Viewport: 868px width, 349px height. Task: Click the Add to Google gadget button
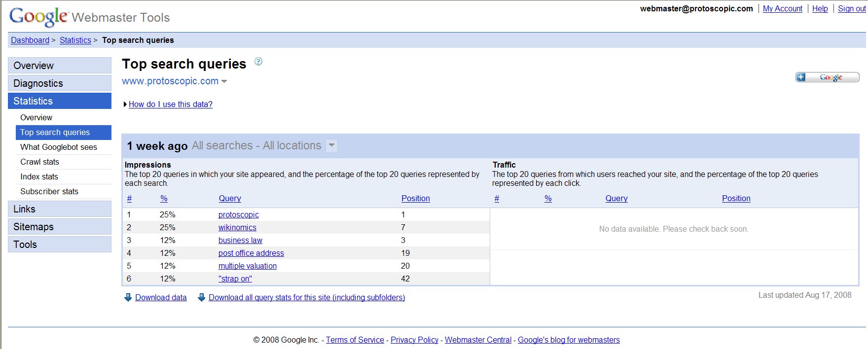tap(827, 77)
